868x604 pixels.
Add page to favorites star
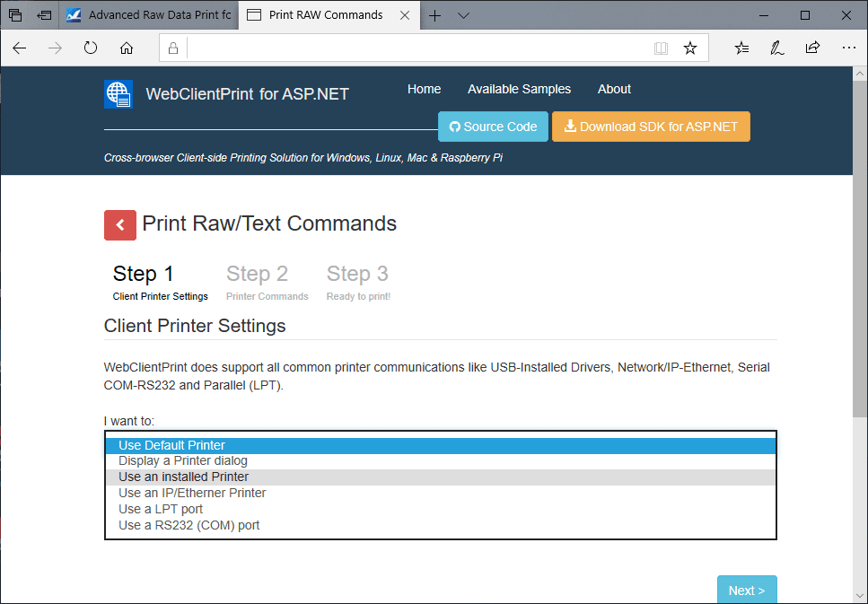pos(689,48)
